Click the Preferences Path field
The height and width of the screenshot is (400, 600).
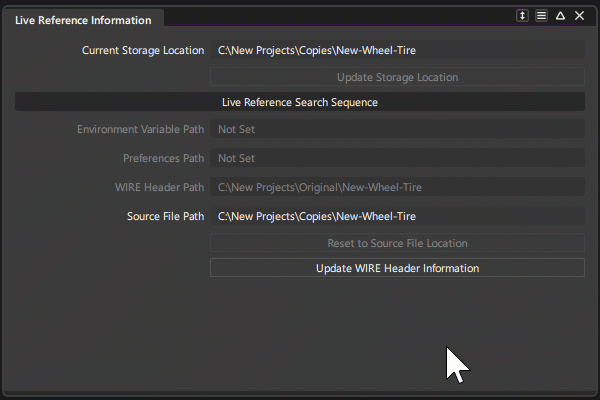pyautogui.click(x=397, y=158)
